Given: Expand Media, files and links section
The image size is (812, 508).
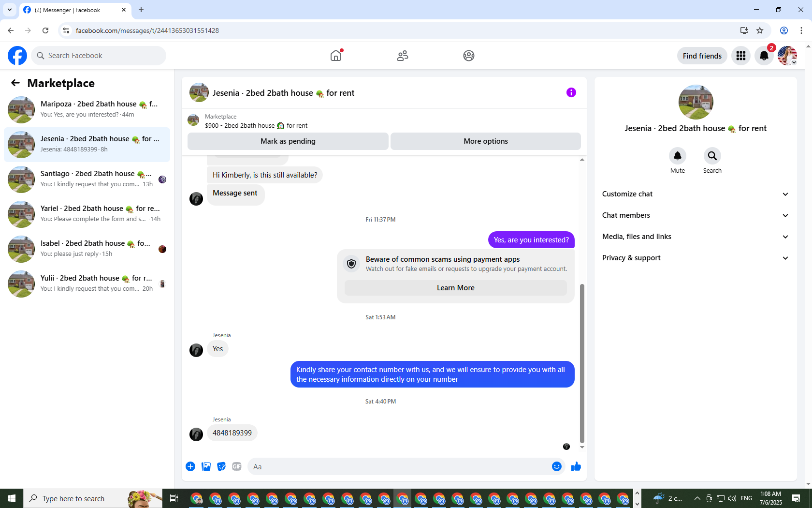Looking at the screenshot, I should (696, 237).
